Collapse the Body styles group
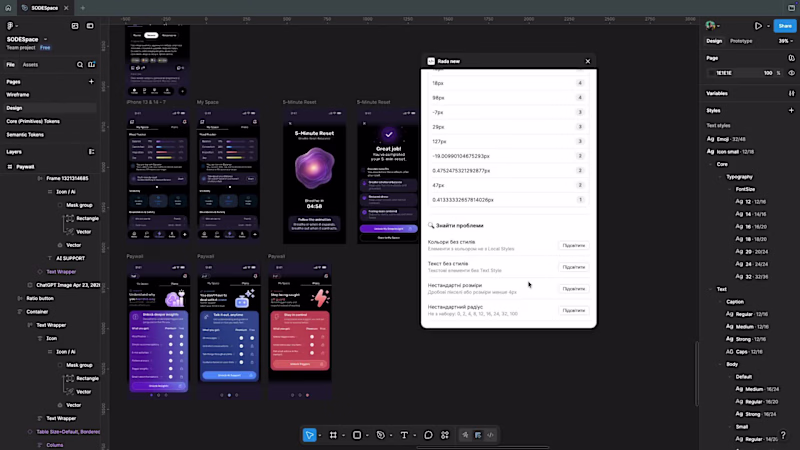 pos(720,364)
